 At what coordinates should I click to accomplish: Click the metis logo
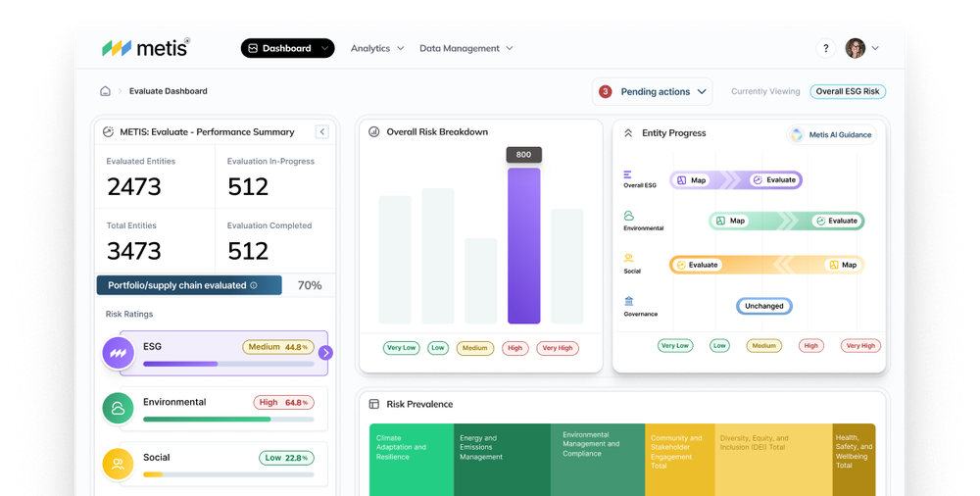(x=146, y=47)
